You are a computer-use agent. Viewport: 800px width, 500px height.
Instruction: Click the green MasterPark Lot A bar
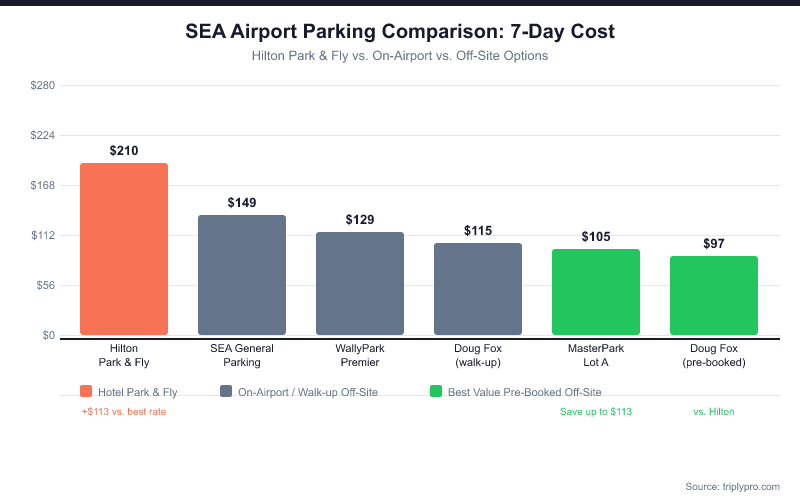(x=596, y=292)
